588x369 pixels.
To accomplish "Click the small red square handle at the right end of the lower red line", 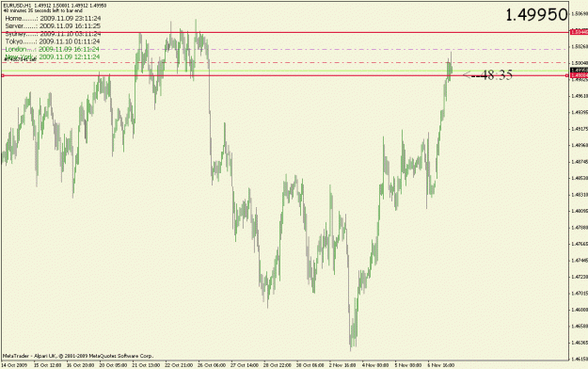I will pyautogui.click(x=566, y=76).
